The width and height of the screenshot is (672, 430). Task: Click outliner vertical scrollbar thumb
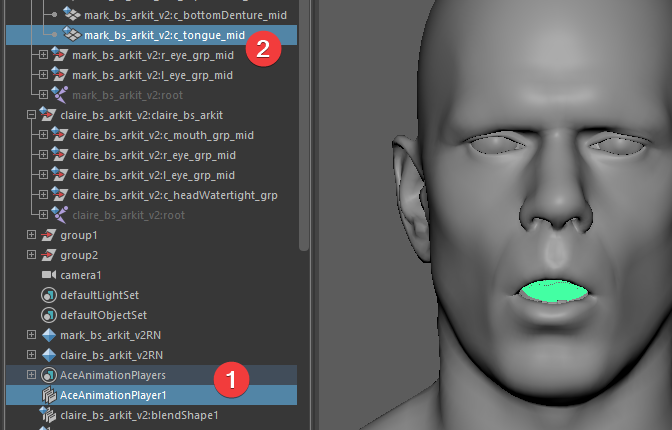click(304, 124)
